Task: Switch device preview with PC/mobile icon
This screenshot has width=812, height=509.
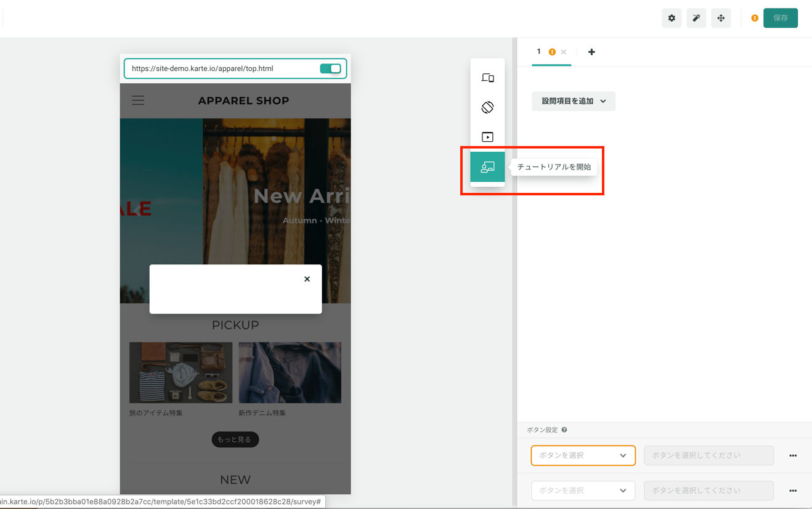Action: click(x=487, y=78)
